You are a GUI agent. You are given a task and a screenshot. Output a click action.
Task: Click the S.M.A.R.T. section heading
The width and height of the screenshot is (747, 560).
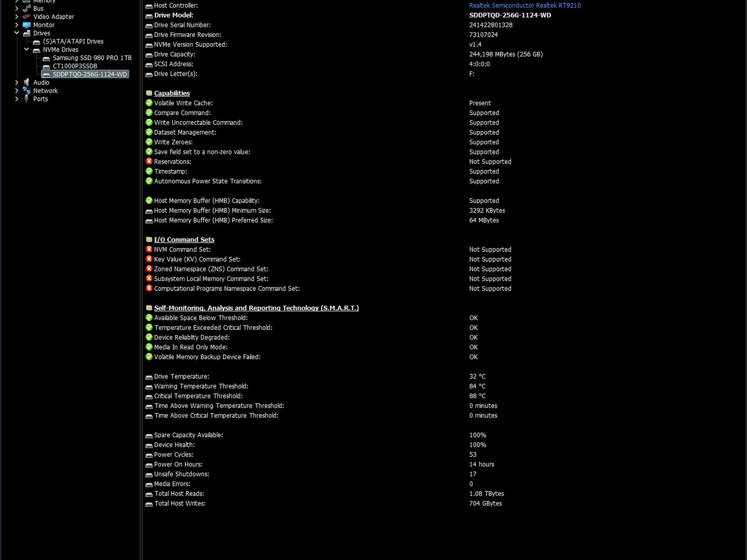pos(256,308)
